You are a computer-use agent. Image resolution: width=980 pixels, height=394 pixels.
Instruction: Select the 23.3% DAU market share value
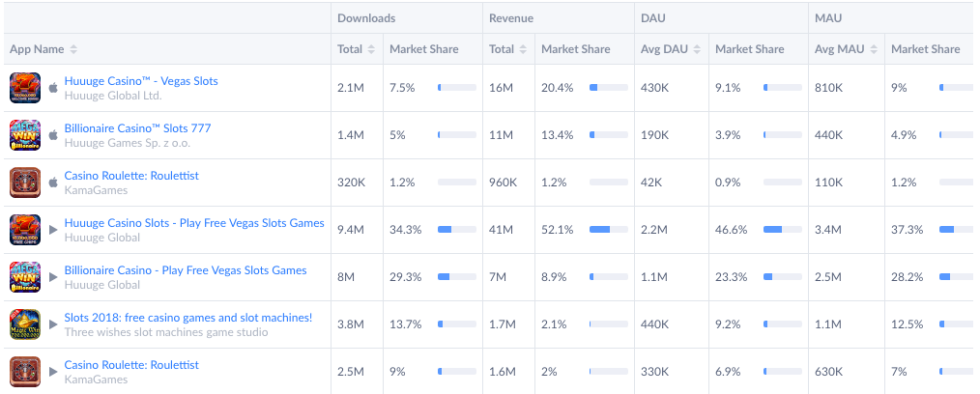(732, 277)
